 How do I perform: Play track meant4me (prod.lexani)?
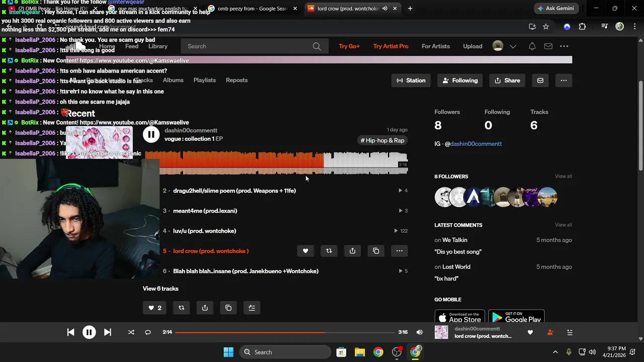click(x=205, y=211)
